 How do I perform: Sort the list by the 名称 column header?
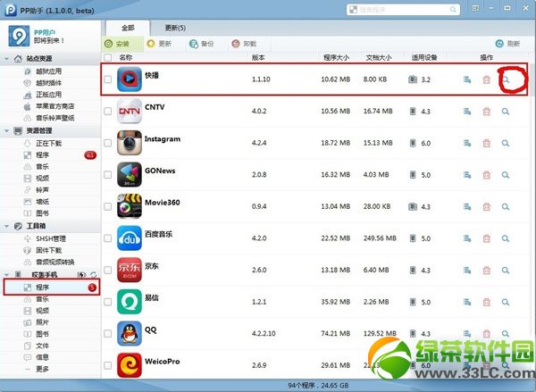pyautogui.click(x=125, y=57)
